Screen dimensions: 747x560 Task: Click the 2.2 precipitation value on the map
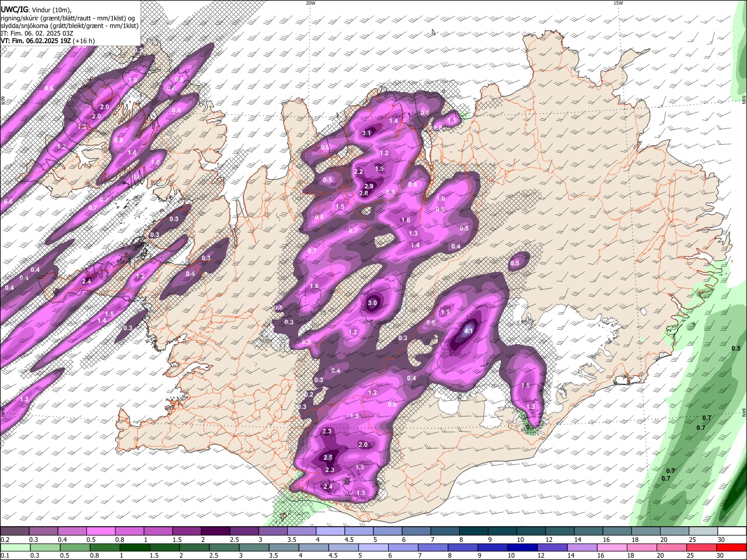pyautogui.click(x=358, y=171)
